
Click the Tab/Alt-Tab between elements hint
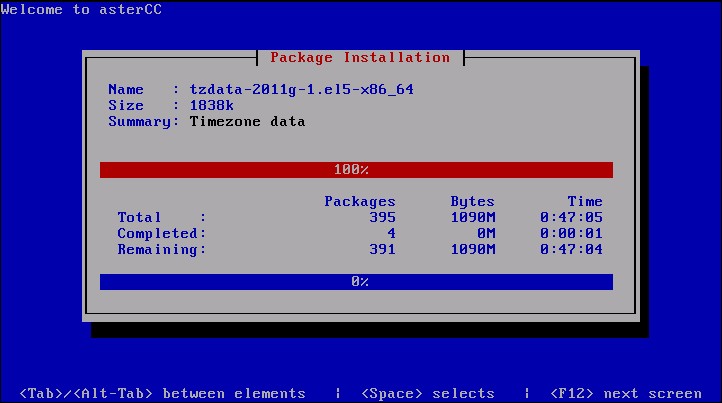(x=162, y=393)
